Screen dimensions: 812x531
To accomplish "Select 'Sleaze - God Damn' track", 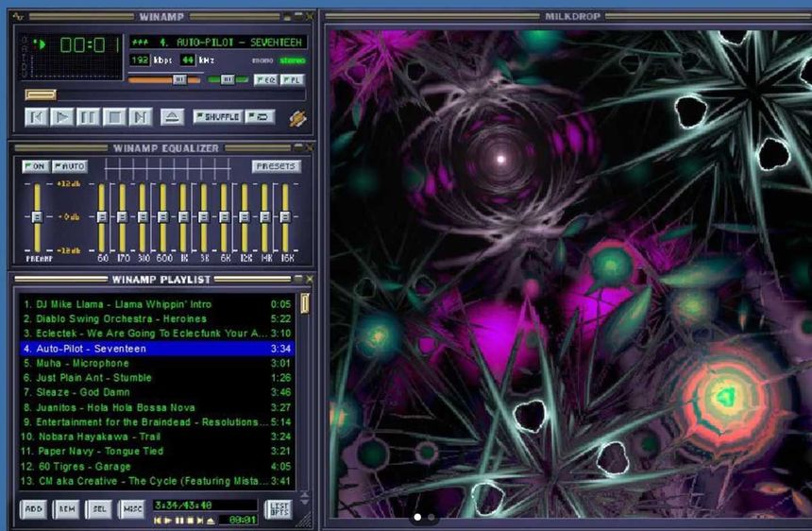I will click(x=157, y=392).
